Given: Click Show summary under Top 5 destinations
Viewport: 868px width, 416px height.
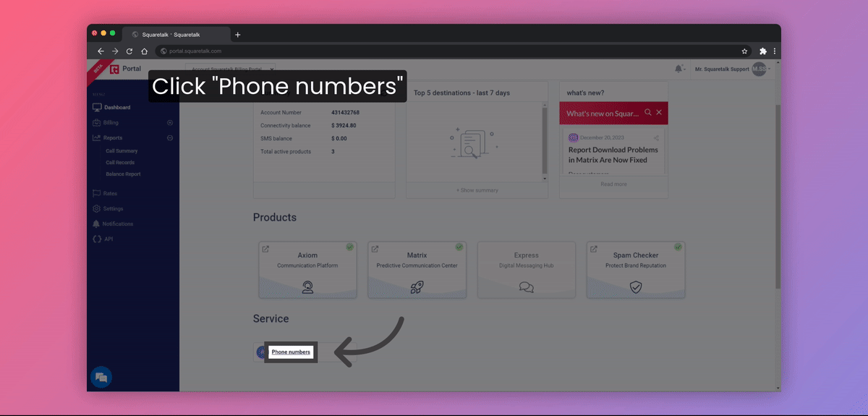Looking at the screenshot, I should coord(477,190).
